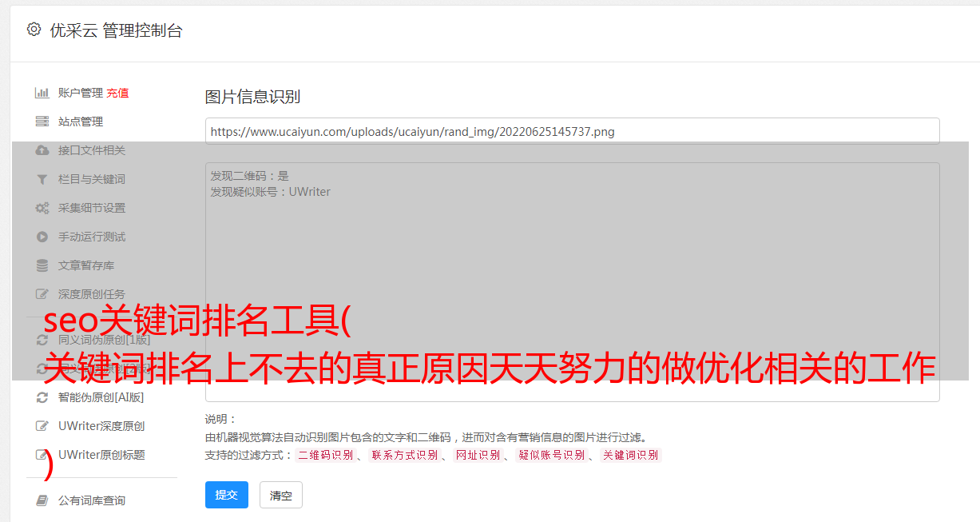Click the edit icon next to 深度原创任务

tap(42, 294)
